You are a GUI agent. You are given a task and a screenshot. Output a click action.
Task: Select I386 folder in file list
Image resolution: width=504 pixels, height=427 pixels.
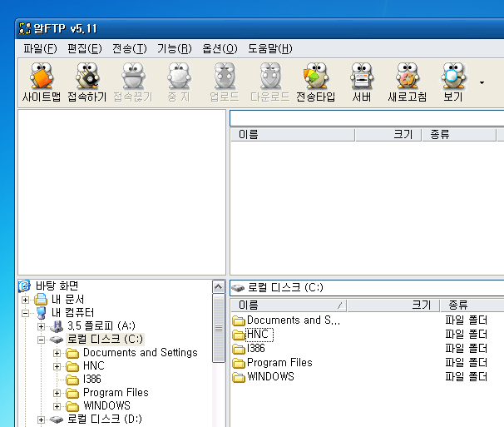[256, 348]
